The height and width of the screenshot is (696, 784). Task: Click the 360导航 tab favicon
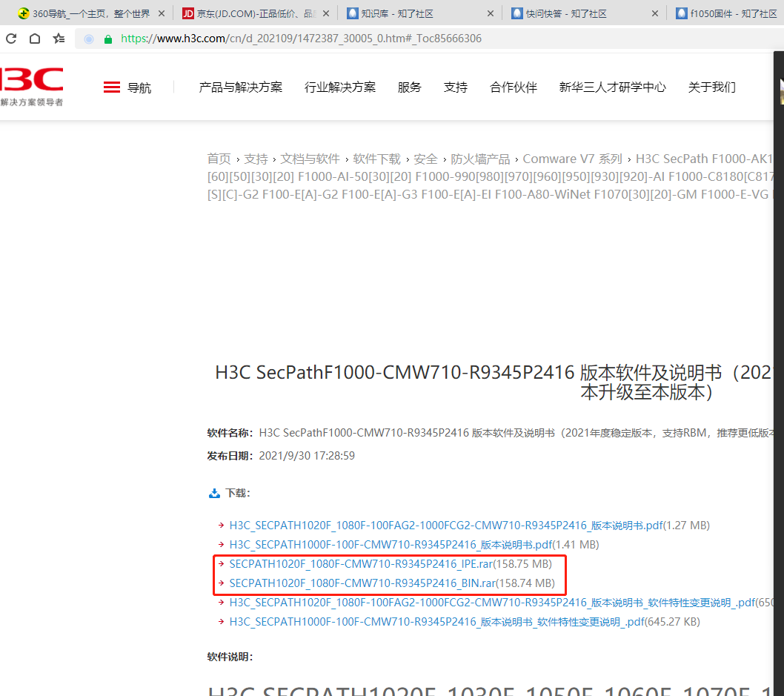(23, 13)
